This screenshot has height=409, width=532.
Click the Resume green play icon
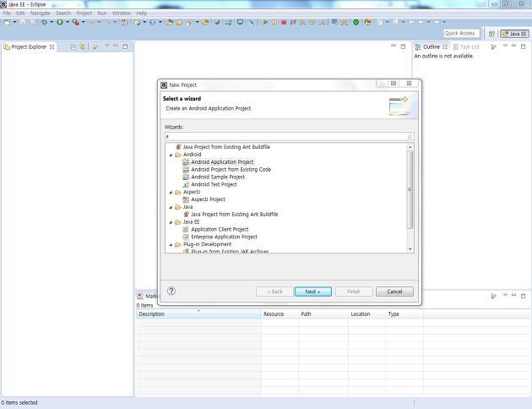tap(264, 23)
